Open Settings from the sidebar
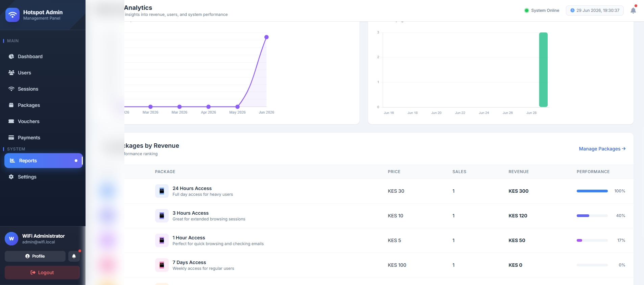 [43, 177]
